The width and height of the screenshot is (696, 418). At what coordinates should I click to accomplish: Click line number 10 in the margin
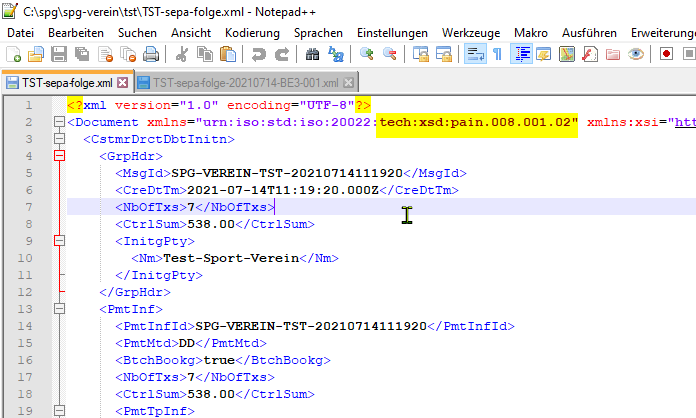(x=30, y=258)
